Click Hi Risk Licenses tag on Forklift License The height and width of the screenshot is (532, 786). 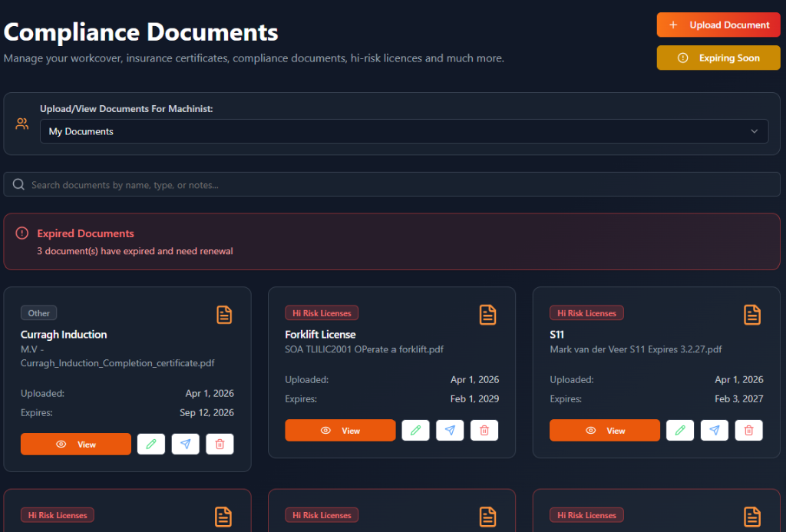coord(322,313)
